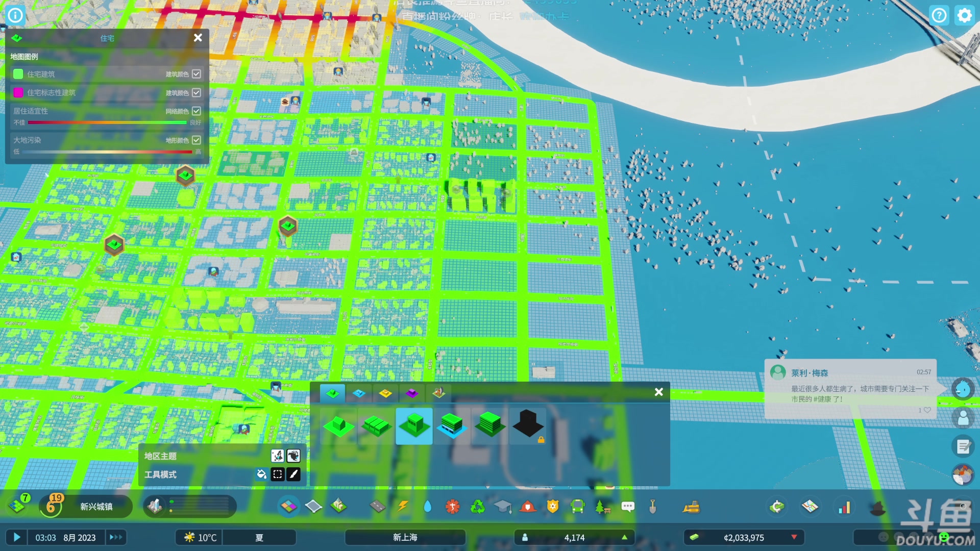Open the parks and recreation menu
Viewport: 980px width, 551px height.
603,507
